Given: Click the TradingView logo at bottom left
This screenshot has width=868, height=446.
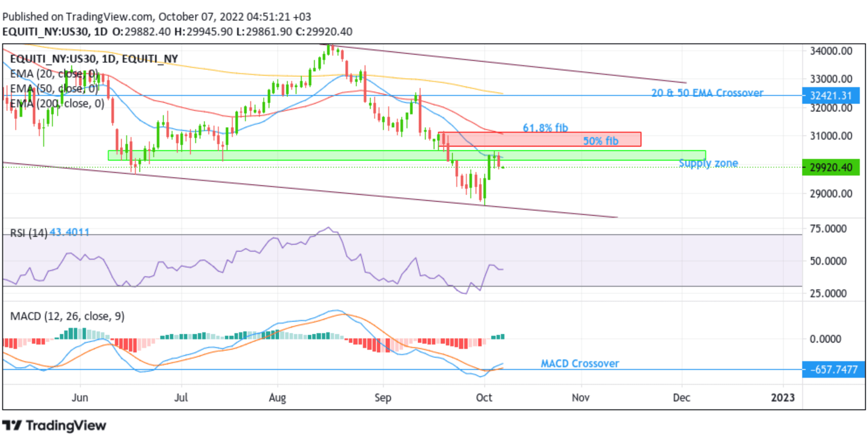Looking at the screenshot, I should tap(54, 425).
